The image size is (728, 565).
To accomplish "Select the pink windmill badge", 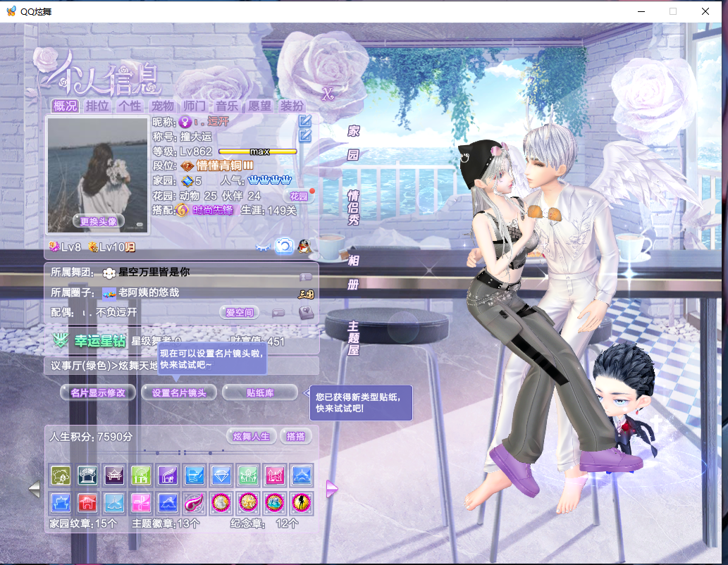I will point(141,503).
